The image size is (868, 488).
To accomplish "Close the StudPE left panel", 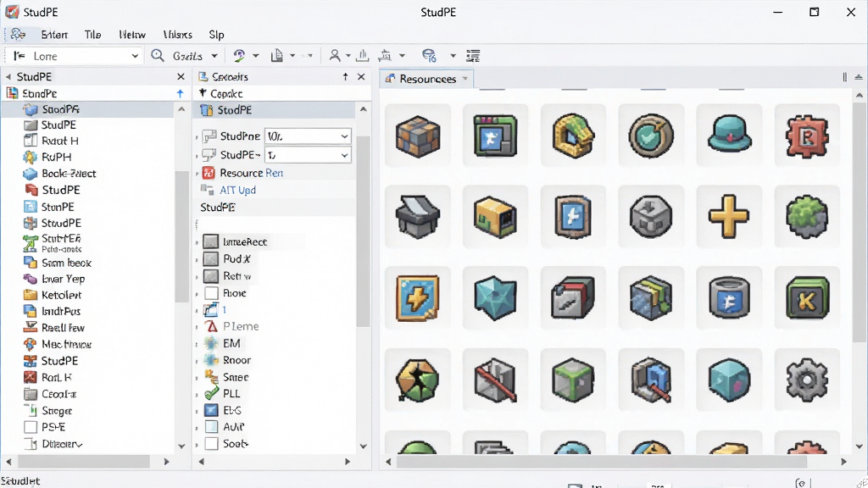I will (x=181, y=76).
